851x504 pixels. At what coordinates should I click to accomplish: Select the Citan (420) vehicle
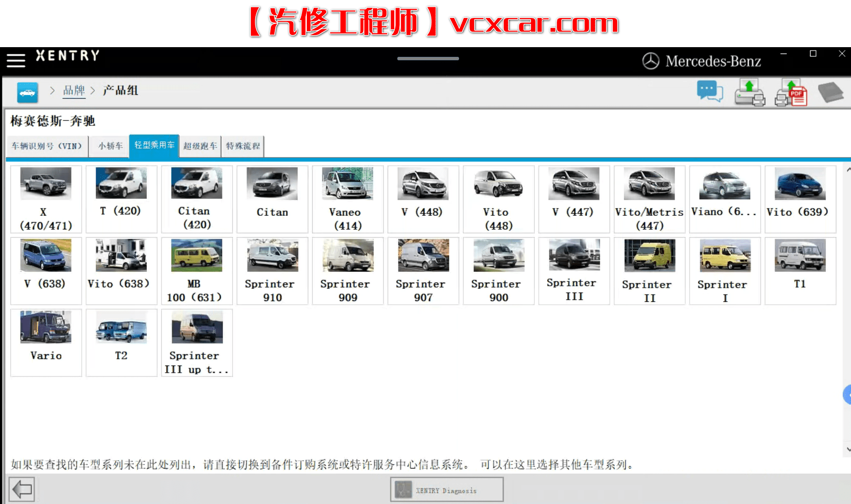[x=196, y=199]
